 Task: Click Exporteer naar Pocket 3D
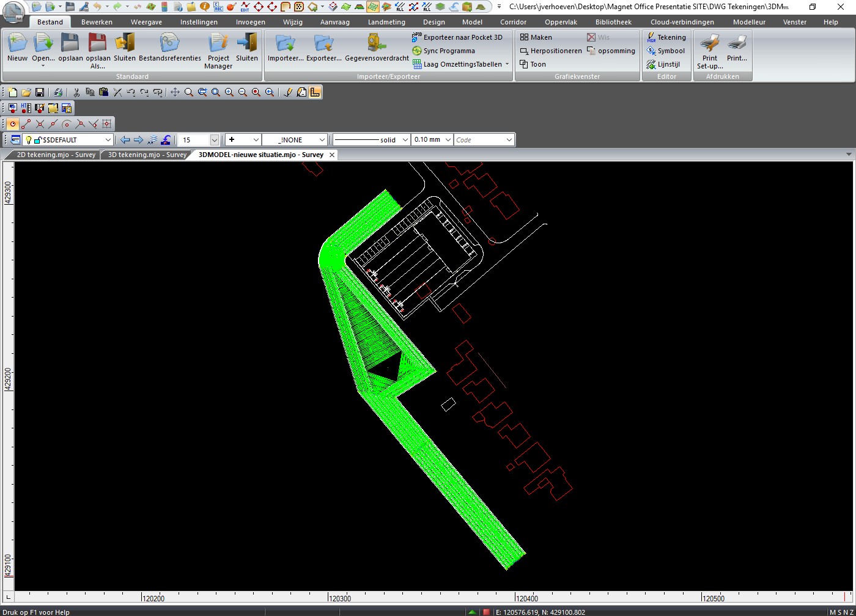coord(457,37)
